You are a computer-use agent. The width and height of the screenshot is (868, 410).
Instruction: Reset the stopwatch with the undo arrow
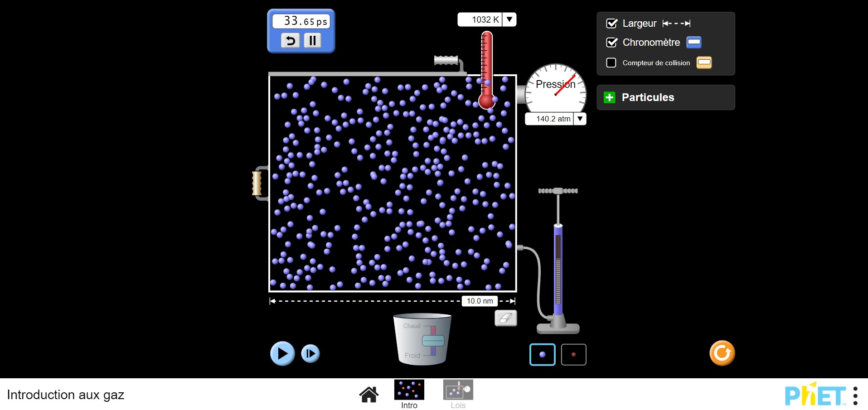[291, 40]
